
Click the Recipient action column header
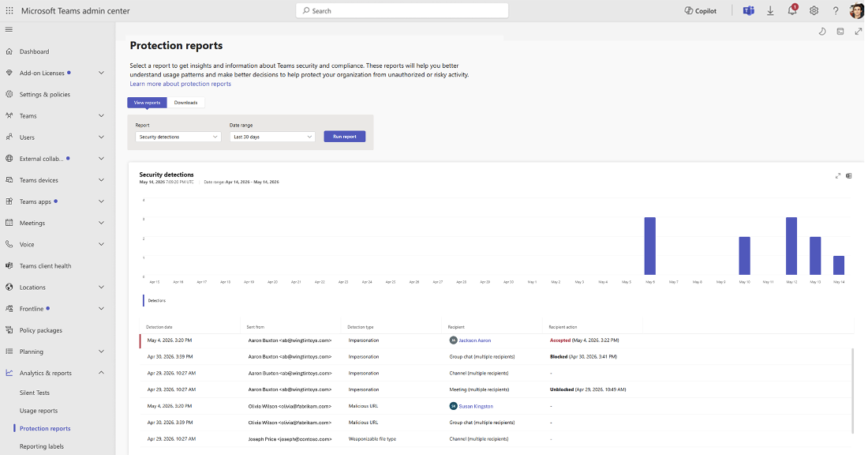click(x=563, y=327)
